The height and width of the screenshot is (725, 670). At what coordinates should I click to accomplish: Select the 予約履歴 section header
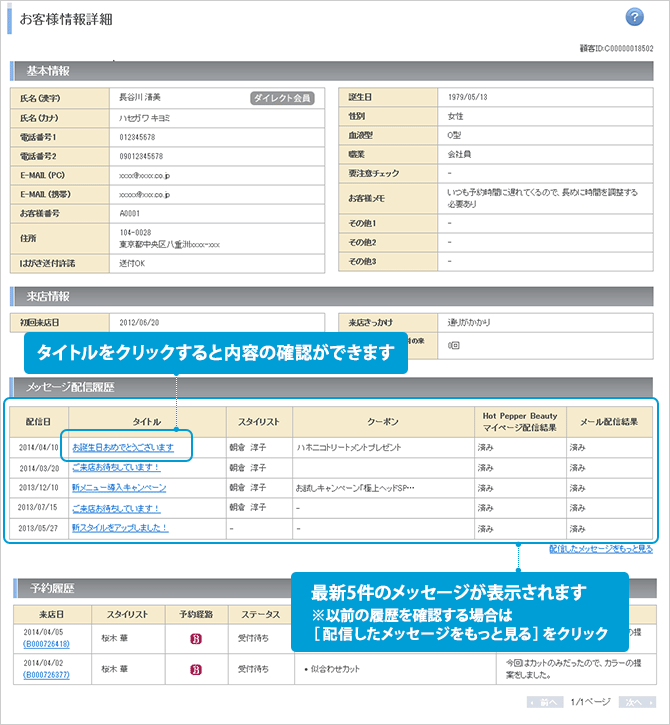click(x=48, y=588)
